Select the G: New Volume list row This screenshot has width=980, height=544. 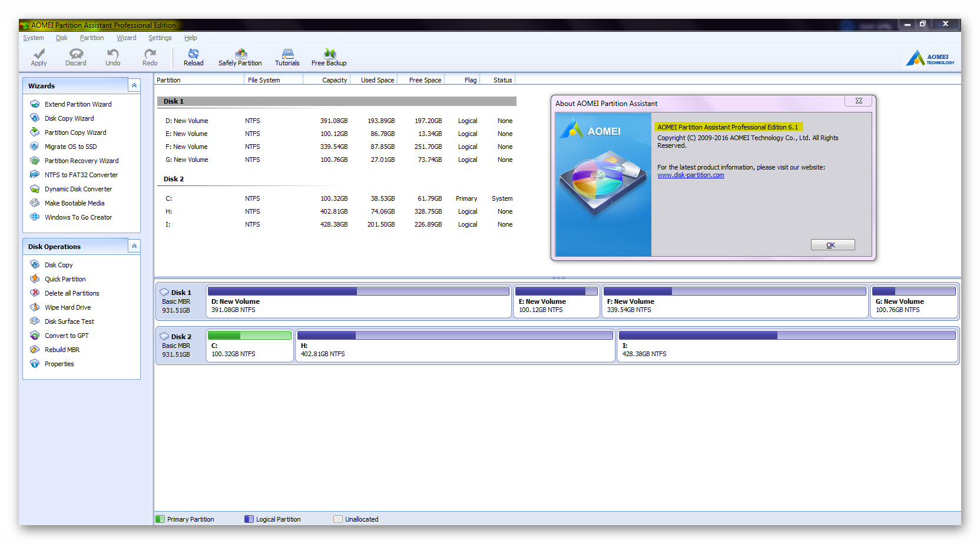click(337, 160)
